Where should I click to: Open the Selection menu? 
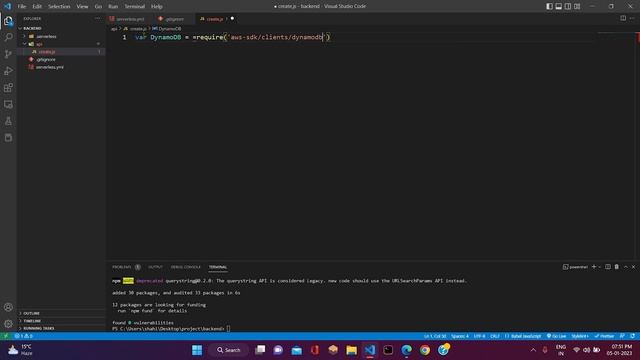[x=59, y=7]
